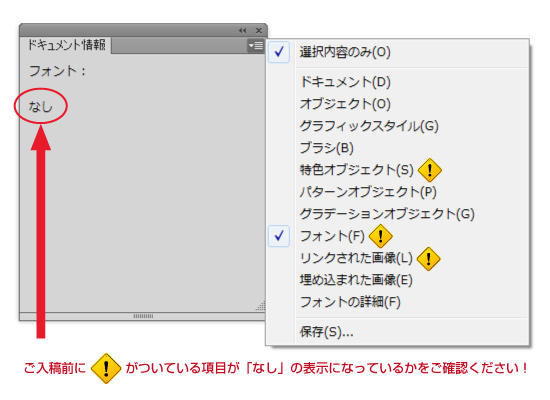Screen dimensions: 550x400
Task: Choose ドキュメント(D) from the menu
Action: tap(345, 82)
